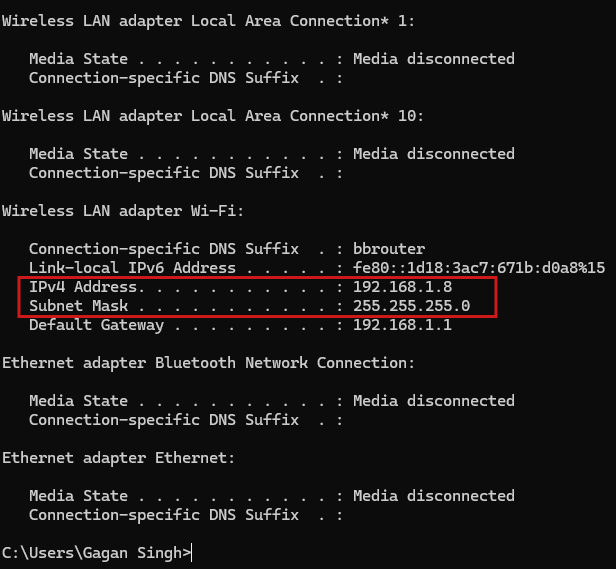Click the bbrouter DNS suffix value
This screenshot has width=616, height=569.
coord(389,249)
